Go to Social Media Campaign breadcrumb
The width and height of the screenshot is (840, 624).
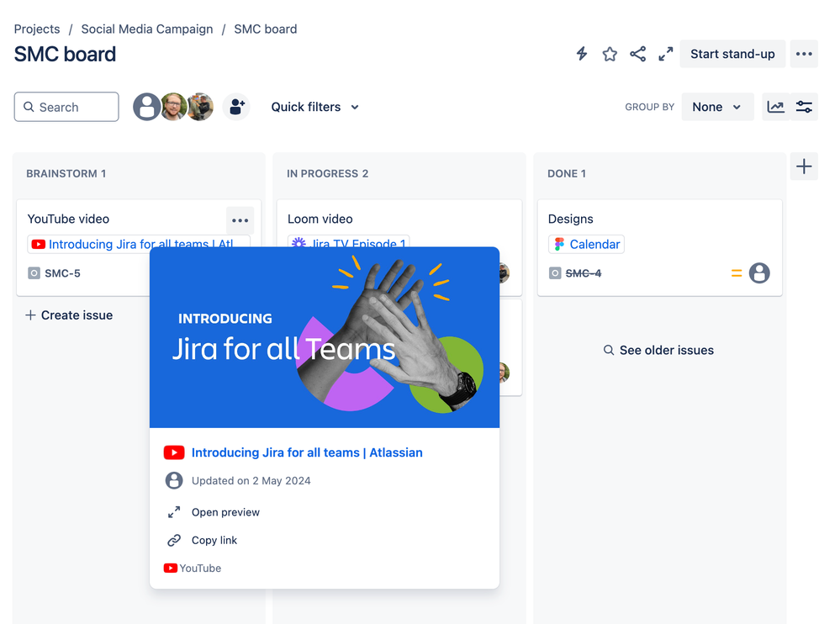pos(147,29)
